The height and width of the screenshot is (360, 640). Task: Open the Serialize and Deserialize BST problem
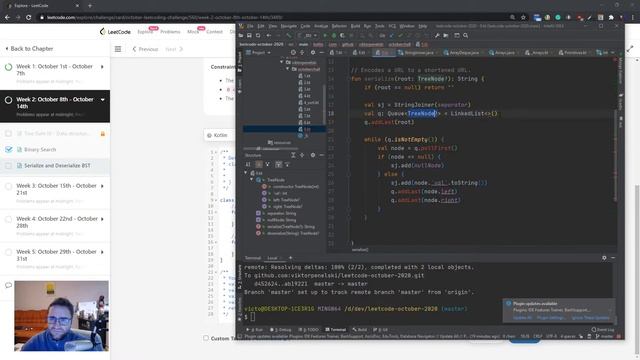(57, 166)
